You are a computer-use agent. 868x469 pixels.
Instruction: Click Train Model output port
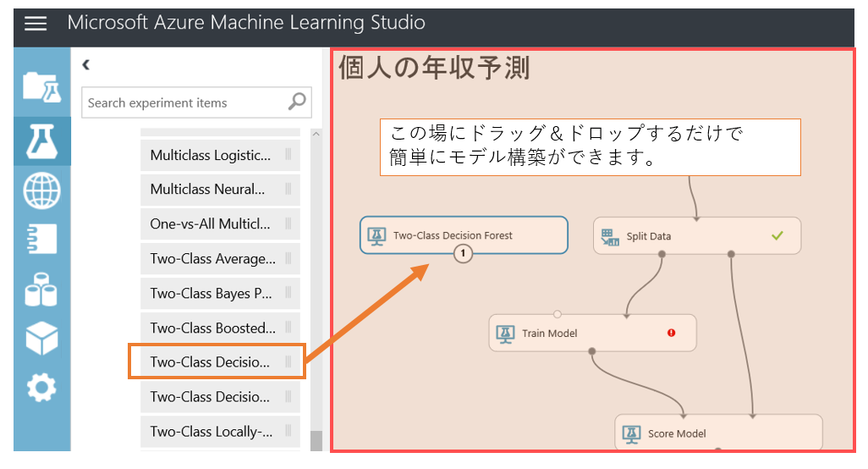coord(592,351)
